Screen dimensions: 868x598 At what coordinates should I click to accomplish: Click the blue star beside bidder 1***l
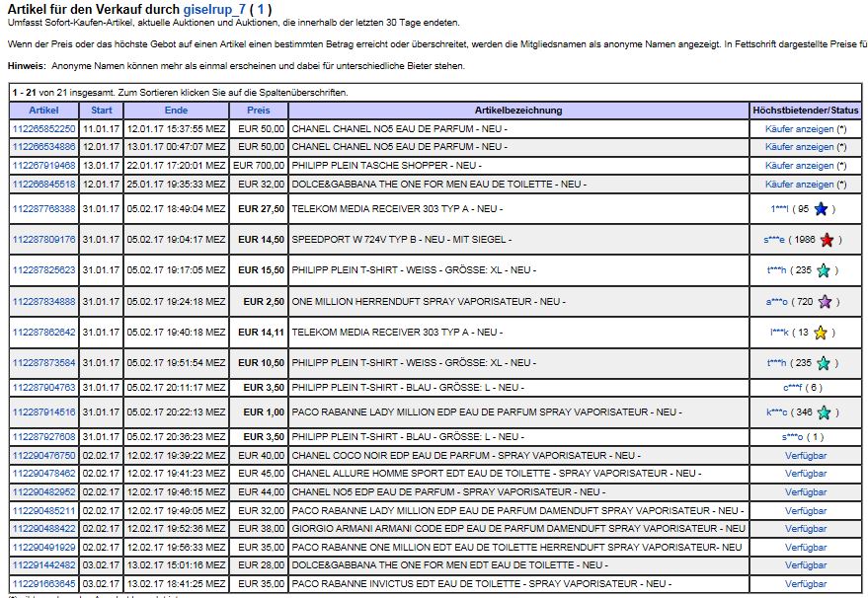[821, 209]
